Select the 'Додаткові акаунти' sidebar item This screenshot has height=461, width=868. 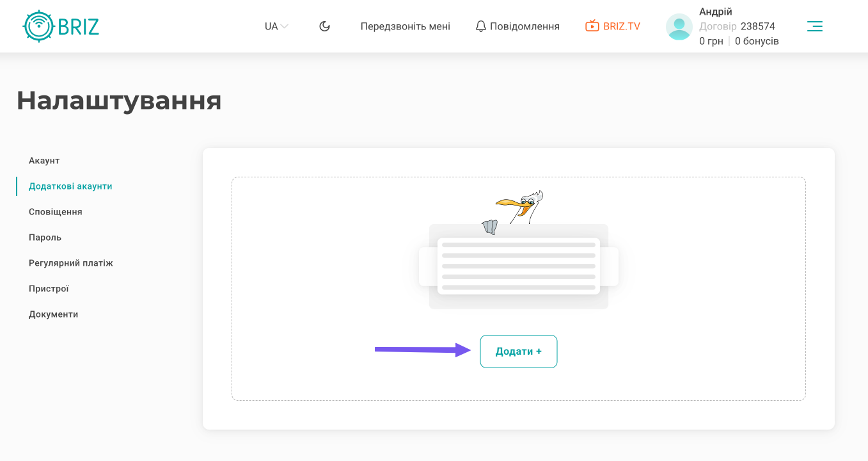[x=70, y=186]
